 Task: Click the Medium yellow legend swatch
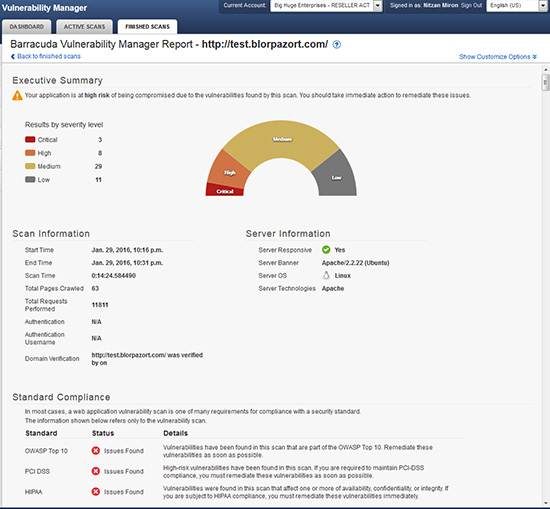(30, 166)
